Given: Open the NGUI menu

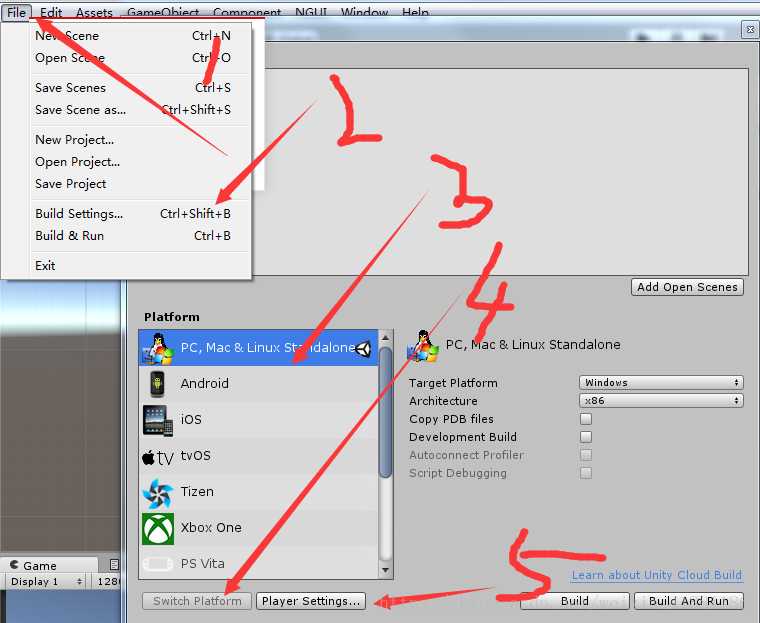Looking at the screenshot, I should tap(311, 12).
